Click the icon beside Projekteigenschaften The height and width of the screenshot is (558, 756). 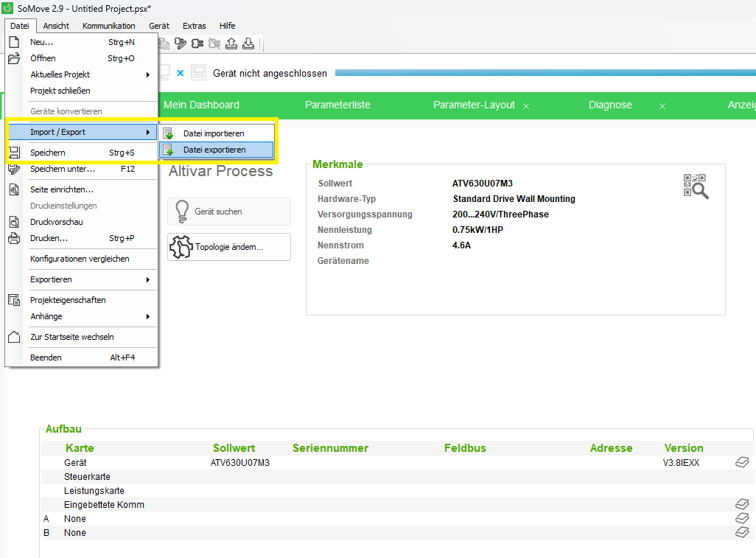[x=14, y=300]
